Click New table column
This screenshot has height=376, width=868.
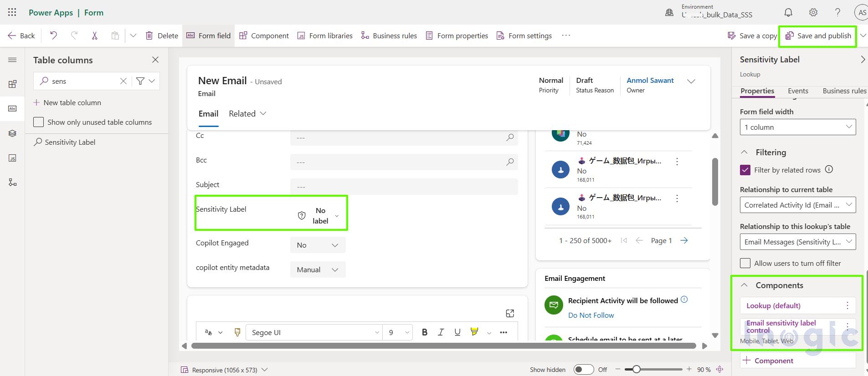67,102
